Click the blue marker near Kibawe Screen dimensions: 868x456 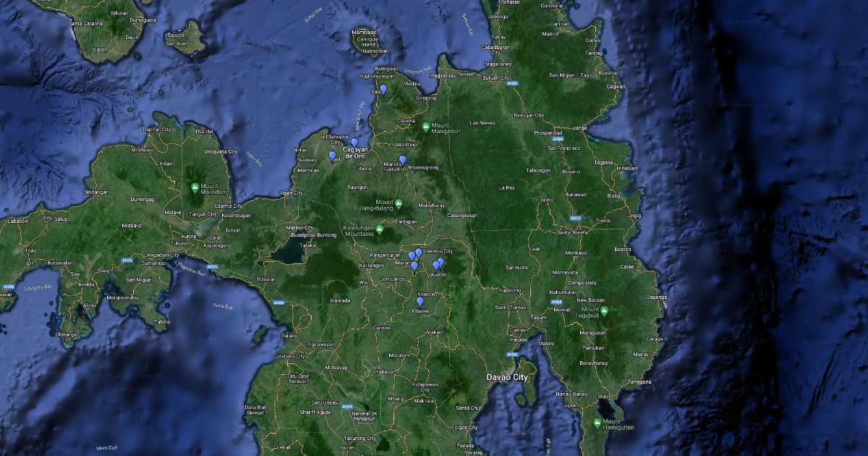(420, 301)
